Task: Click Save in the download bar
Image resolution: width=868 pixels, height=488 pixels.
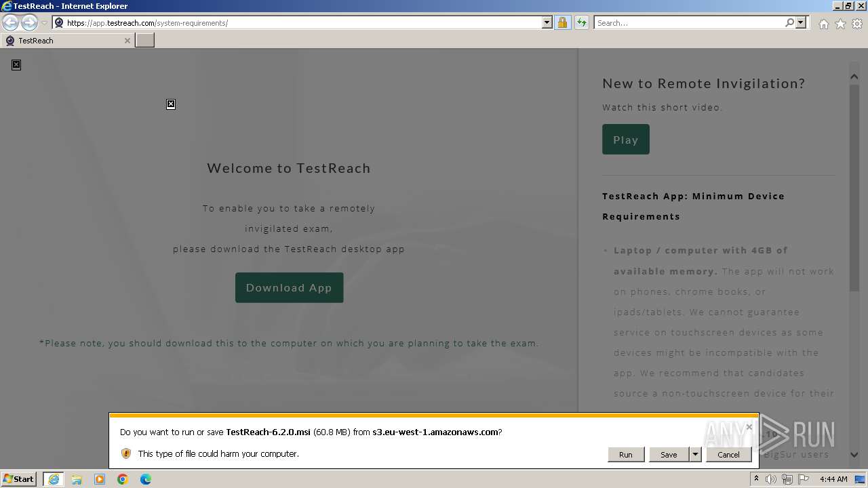Action: [669, 455]
